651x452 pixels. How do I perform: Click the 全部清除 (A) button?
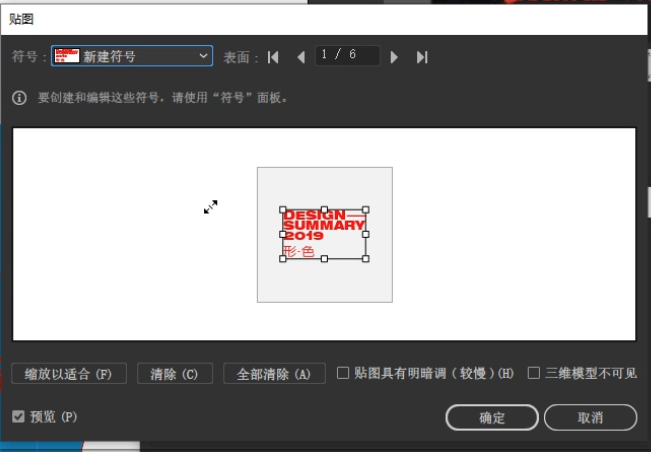(274, 374)
